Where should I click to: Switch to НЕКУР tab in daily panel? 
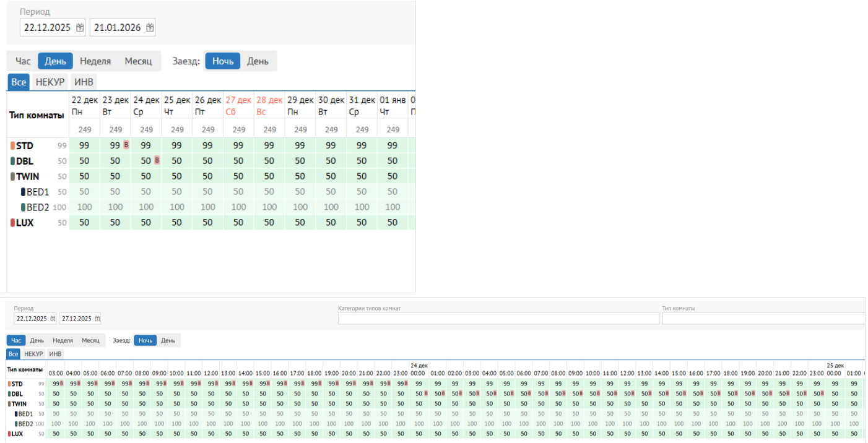pyautogui.click(x=50, y=82)
